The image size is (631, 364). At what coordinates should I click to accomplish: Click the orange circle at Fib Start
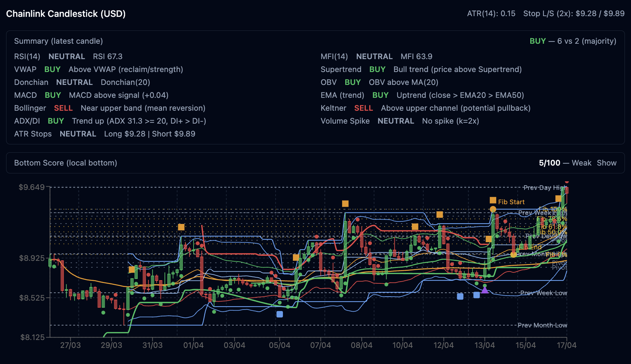pos(493,209)
